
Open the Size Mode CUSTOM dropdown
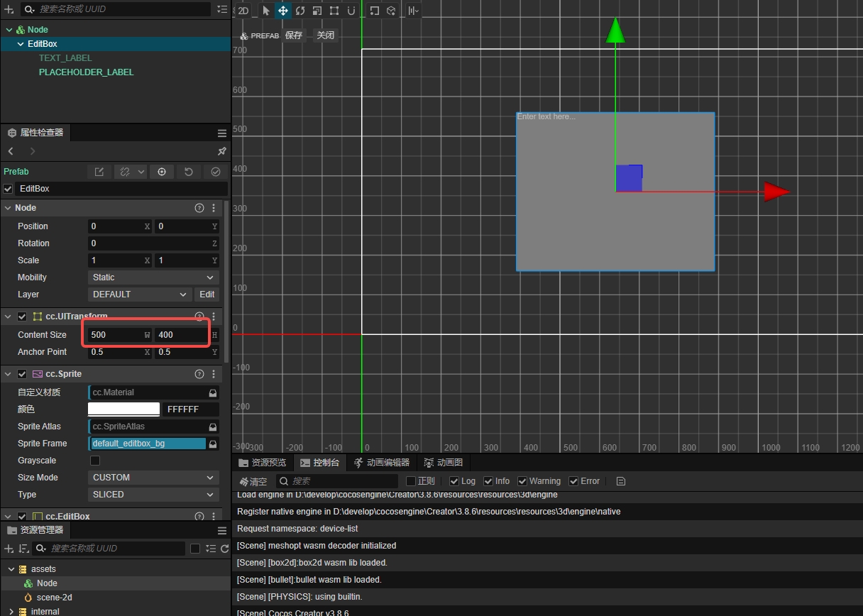pos(153,478)
